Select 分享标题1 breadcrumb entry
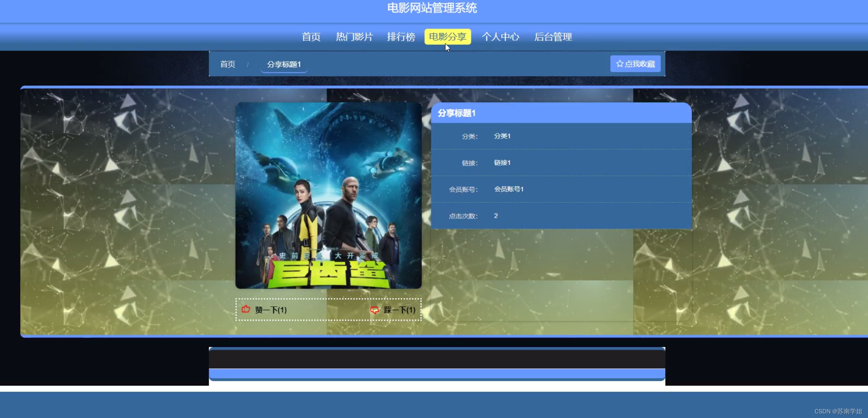Viewport: 868px width, 418px height. [x=284, y=64]
